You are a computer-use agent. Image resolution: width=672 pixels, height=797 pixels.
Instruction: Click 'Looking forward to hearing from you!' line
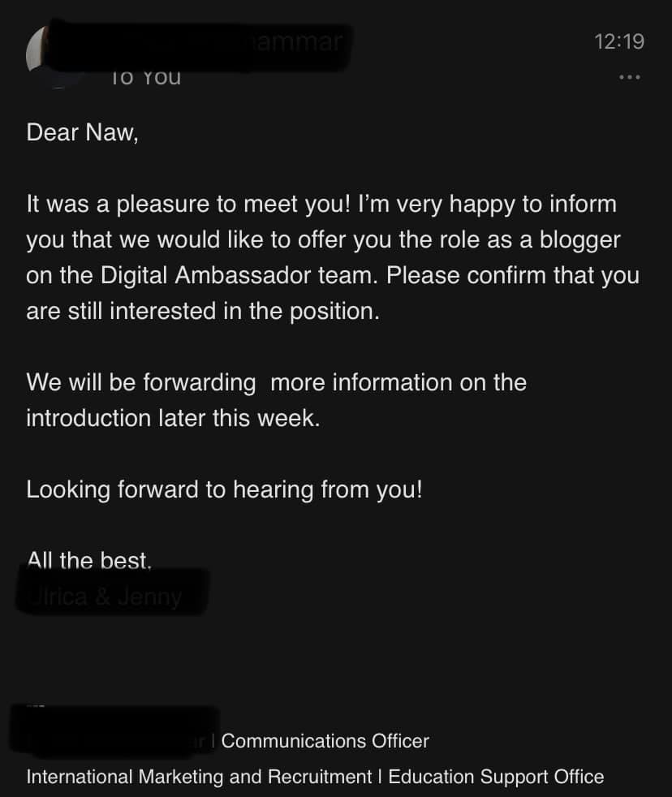click(224, 490)
